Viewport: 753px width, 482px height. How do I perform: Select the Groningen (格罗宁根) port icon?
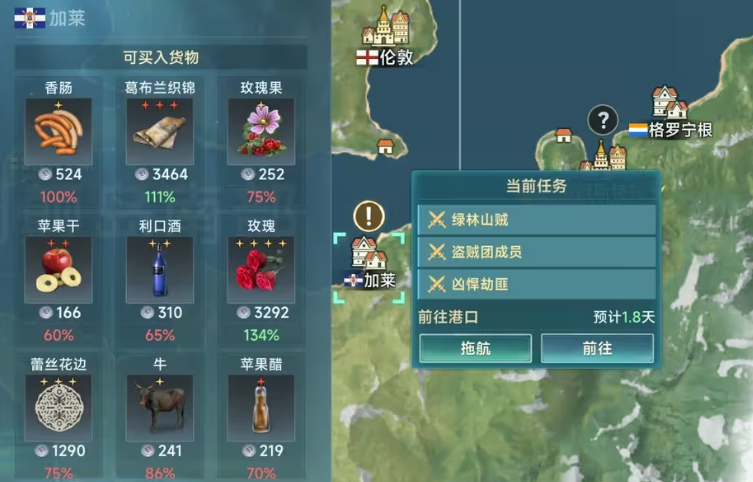tap(670, 102)
